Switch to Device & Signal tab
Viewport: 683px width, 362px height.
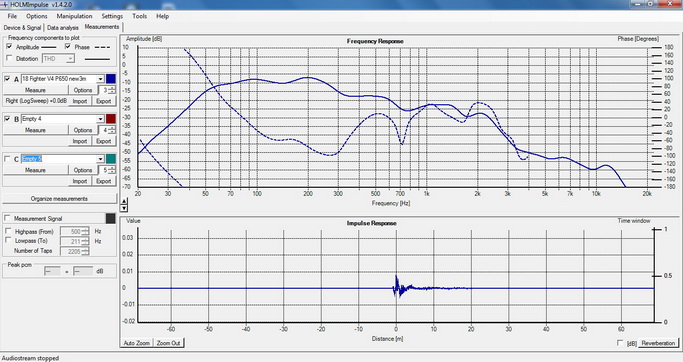[x=22, y=27]
